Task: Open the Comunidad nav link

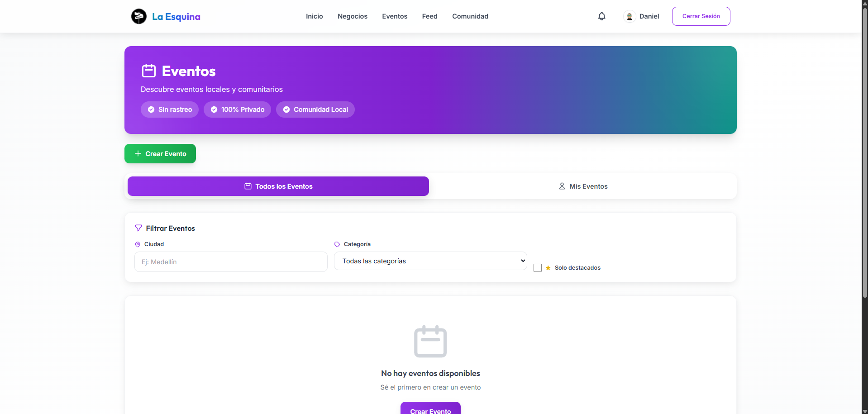Action: 470,16
